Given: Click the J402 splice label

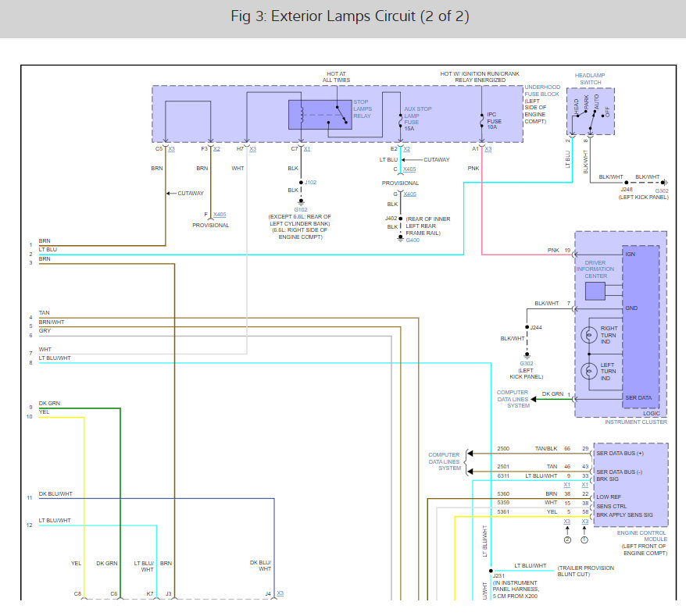Looking at the screenshot, I should click(391, 219).
